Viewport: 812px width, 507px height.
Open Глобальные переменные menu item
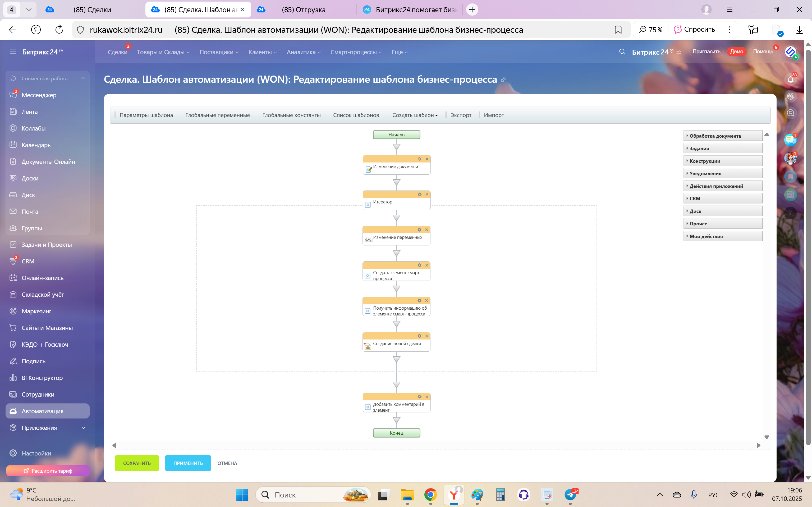pos(217,115)
